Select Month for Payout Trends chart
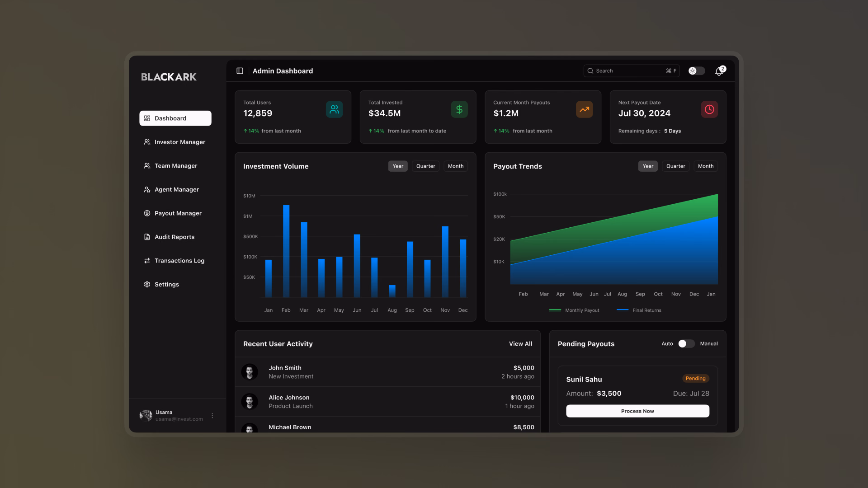This screenshot has width=868, height=488. pyautogui.click(x=705, y=166)
